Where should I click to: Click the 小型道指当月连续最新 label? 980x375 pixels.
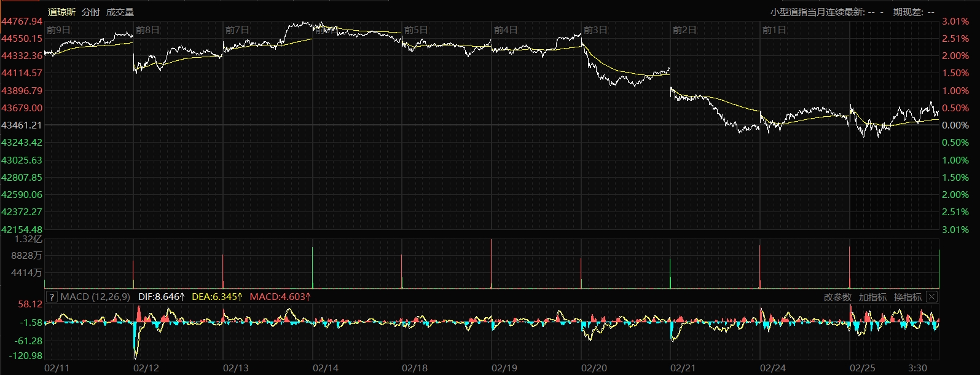pos(817,12)
